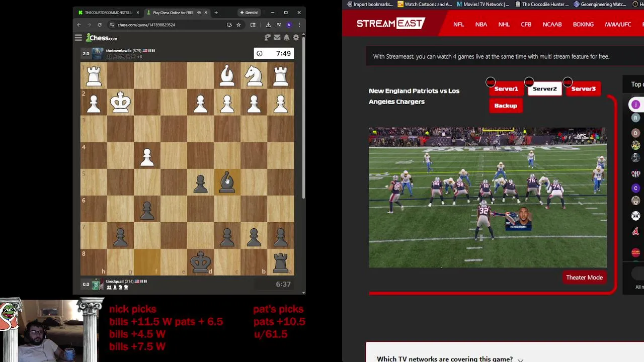Viewport: 644px width, 362px height.
Task: Click the site info icon in address bar
Action: [112, 25]
